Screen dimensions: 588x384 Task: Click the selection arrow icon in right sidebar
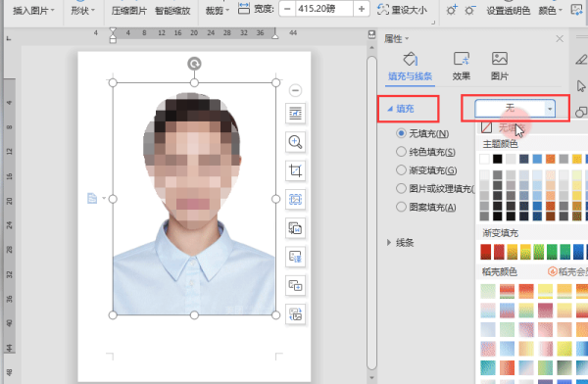click(x=581, y=86)
